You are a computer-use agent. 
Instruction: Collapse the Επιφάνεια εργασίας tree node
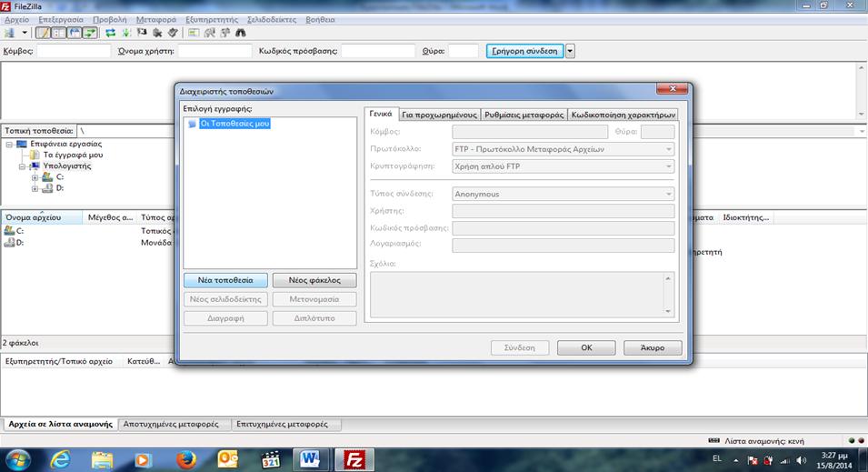click(9, 144)
